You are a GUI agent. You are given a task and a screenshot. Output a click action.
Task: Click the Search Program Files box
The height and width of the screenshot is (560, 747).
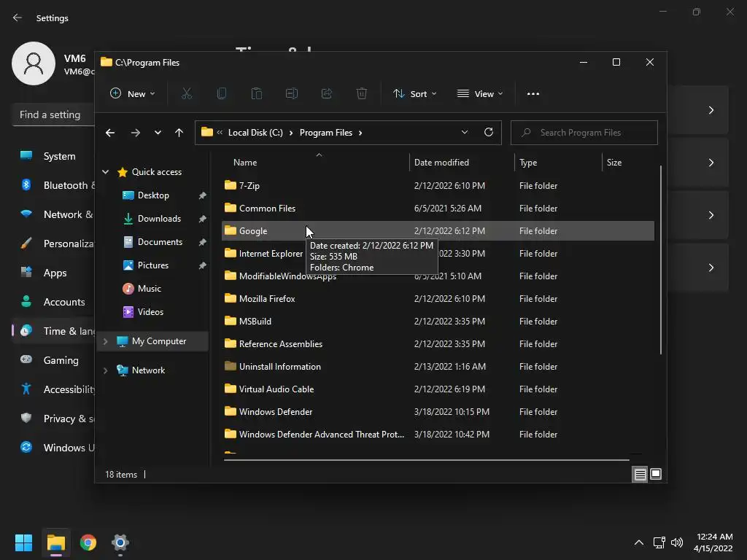(x=584, y=133)
